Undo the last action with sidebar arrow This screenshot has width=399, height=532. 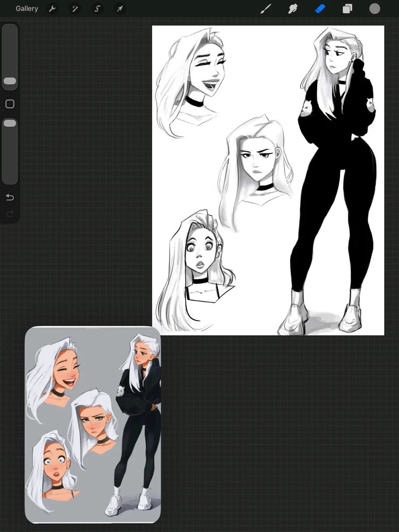tap(10, 197)
